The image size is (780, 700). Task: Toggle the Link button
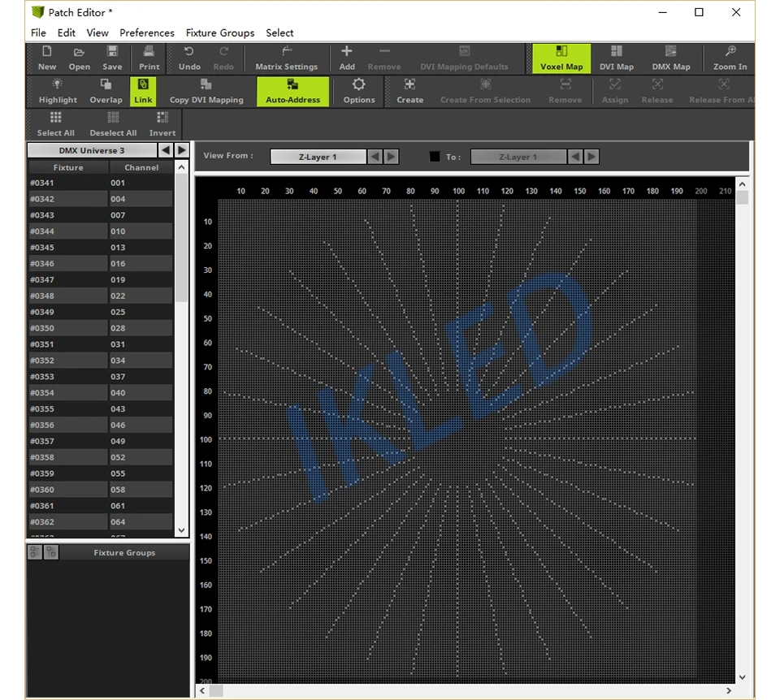[x=143, y=92]
